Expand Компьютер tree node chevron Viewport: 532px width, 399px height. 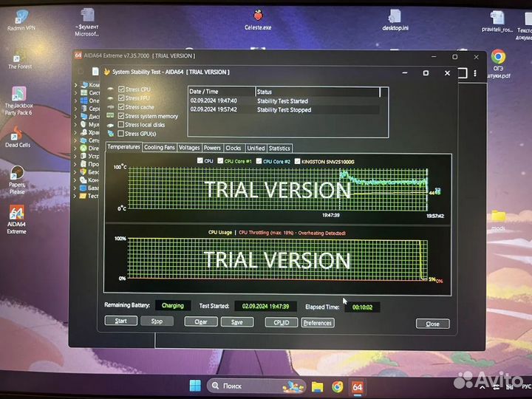(76, 85)
